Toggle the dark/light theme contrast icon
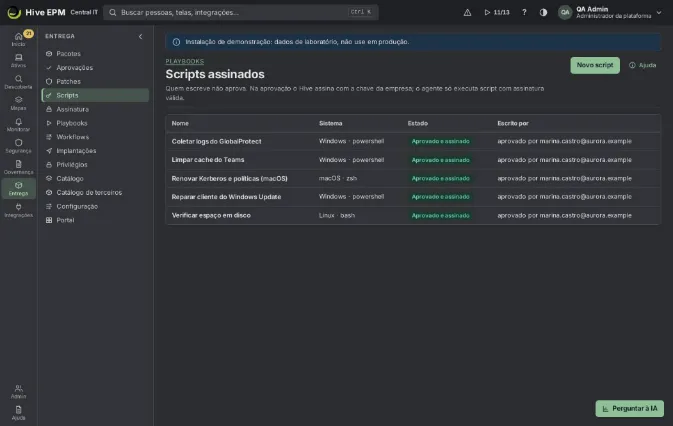673x426 pixels. click(x=543, y=12)
